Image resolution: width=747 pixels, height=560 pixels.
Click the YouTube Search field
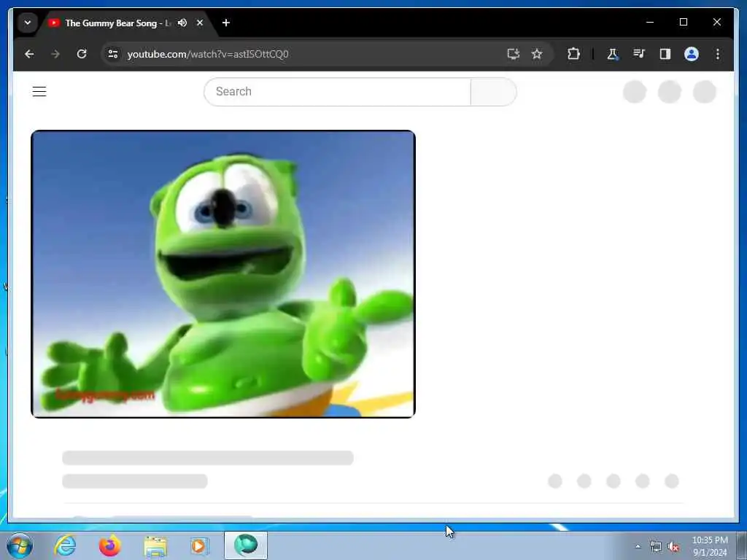(337, 91)
